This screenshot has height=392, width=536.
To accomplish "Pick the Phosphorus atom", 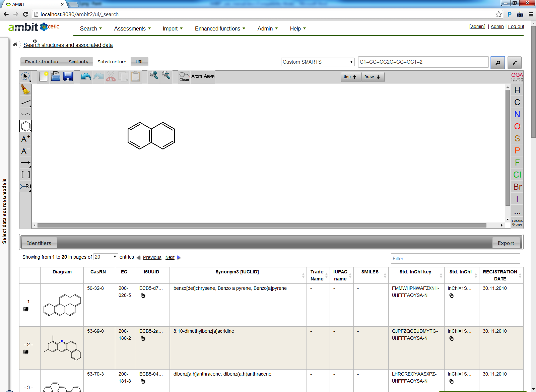I will pyautogui.click(x=517, y=151).
